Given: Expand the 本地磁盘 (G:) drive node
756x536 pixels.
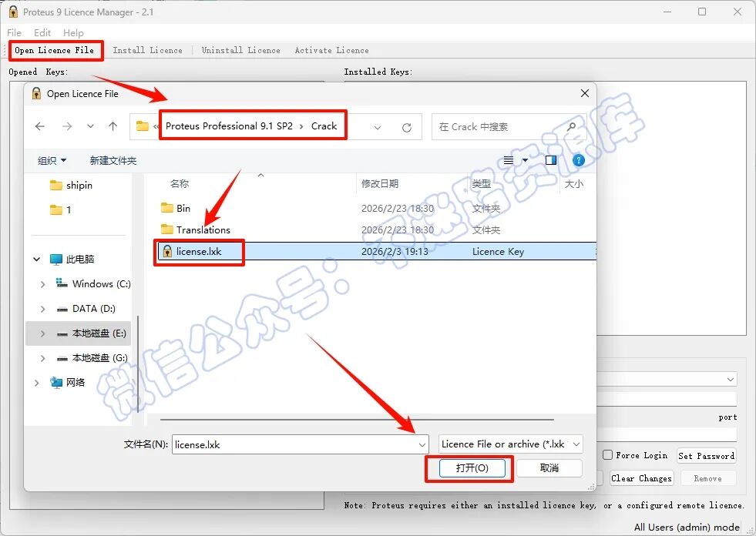Looking at the screenshot, I should click(42, 358).
